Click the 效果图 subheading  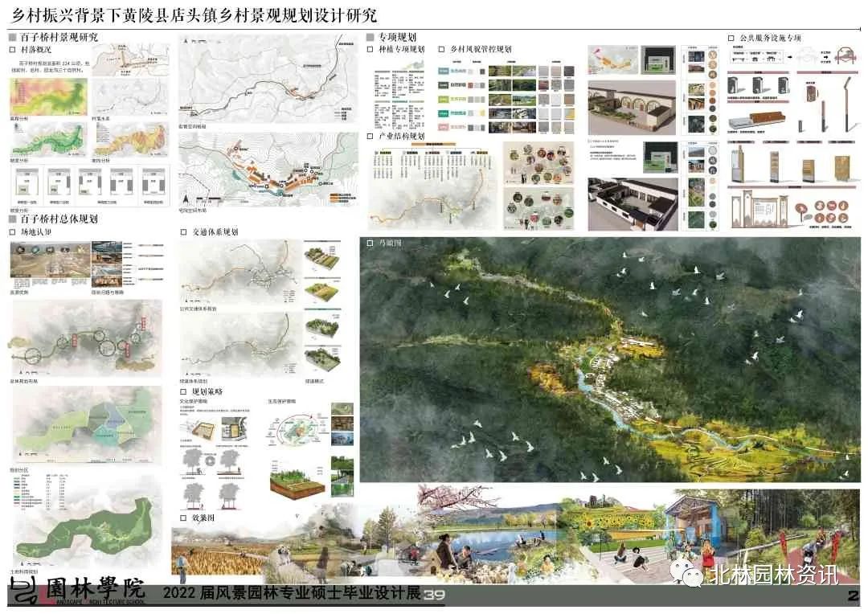203,518
